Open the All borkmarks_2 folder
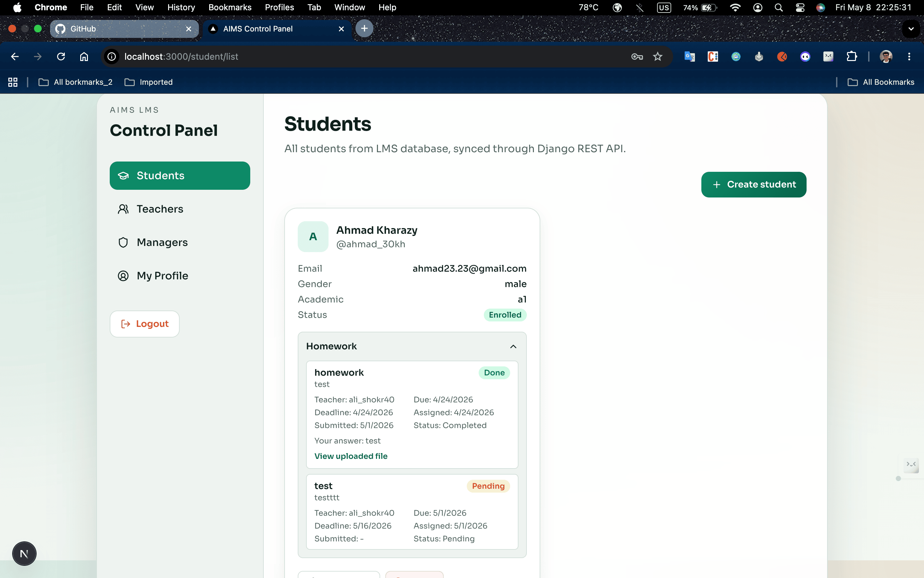The width and height of the screenshot is (924, 578). coord(76,82)
